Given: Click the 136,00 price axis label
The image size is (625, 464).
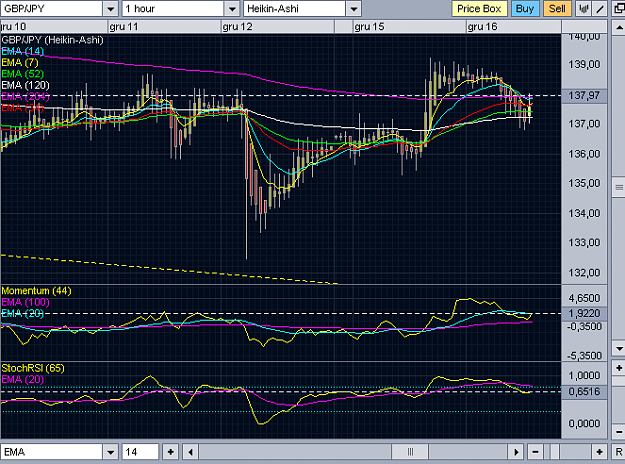Looking at the screenshot, I should [584, 154].
